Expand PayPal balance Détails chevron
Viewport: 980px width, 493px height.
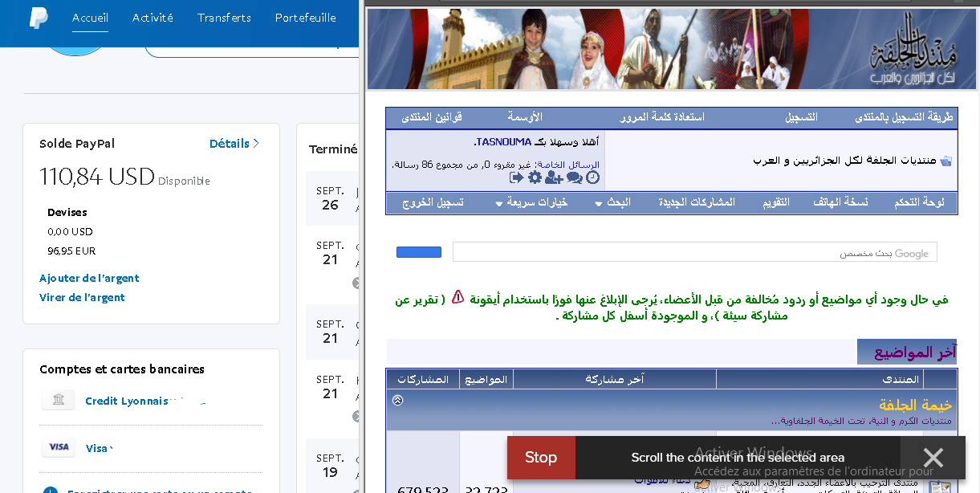tap(256, 144)
